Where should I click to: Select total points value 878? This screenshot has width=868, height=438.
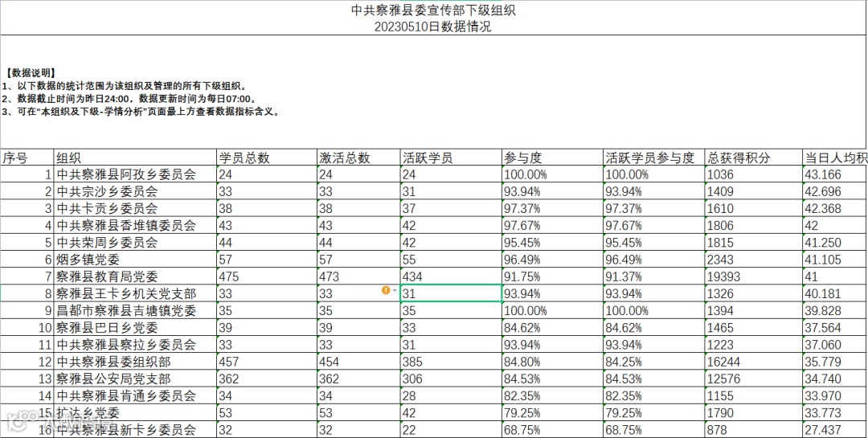753,430
